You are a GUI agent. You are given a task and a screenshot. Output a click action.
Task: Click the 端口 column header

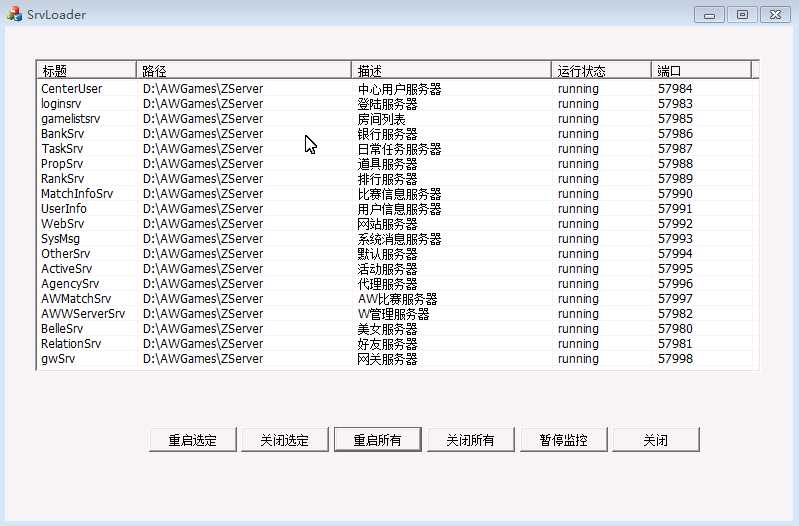701,70
